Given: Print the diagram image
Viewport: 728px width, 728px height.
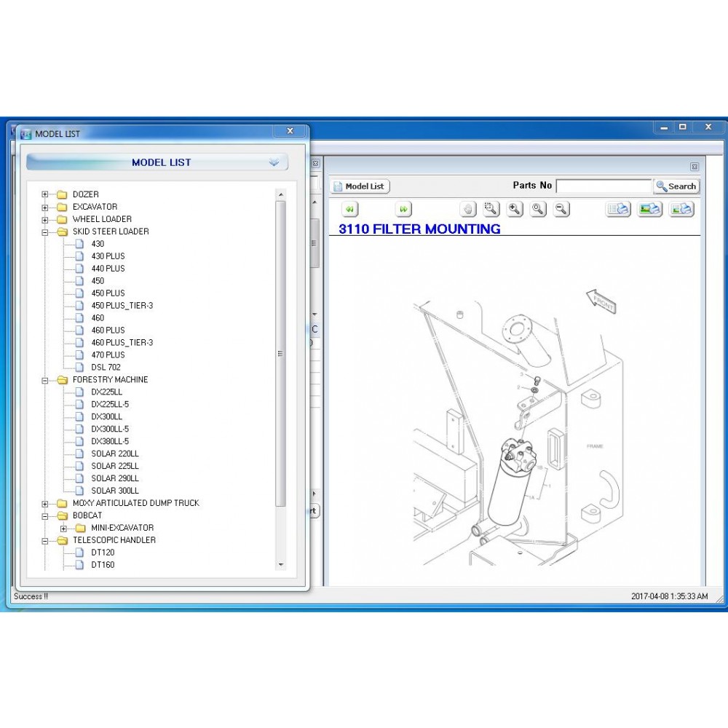Looking at the screenshot, I should [x=649, y=210].
